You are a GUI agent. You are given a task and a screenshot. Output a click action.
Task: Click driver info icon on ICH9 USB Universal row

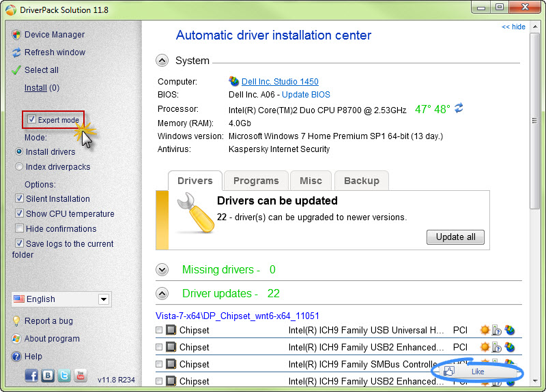click(497, 330)
